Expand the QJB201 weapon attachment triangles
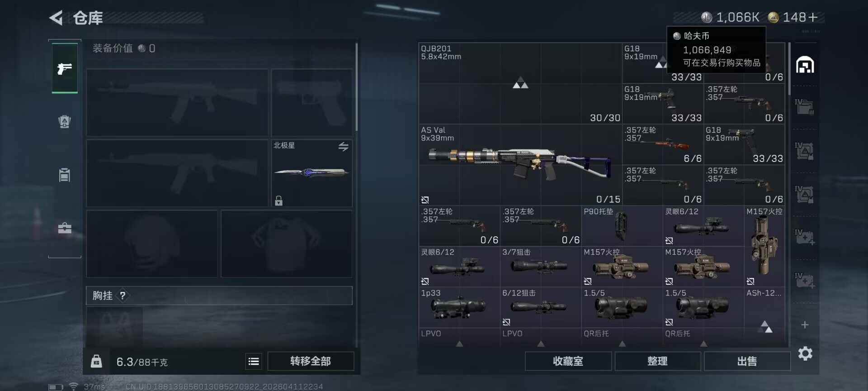 (520, 84)
